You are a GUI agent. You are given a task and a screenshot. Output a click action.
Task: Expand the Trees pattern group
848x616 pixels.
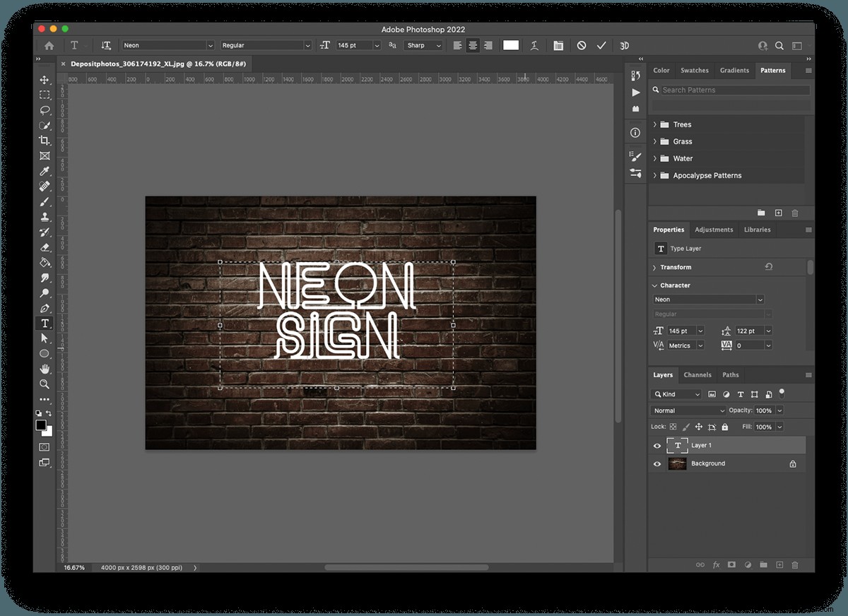coord(655,124)
